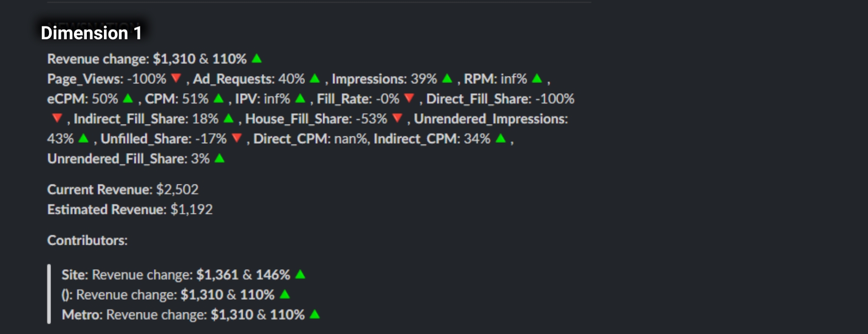The width and height of the screenshot is (868, 334).
Task: Click the Direct_CPM nan% metric text
Action: point(310,139)
